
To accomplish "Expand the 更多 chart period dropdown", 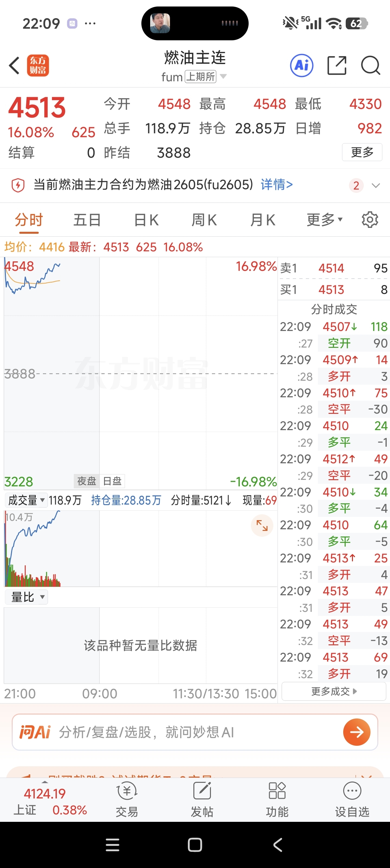I will 324,220.
